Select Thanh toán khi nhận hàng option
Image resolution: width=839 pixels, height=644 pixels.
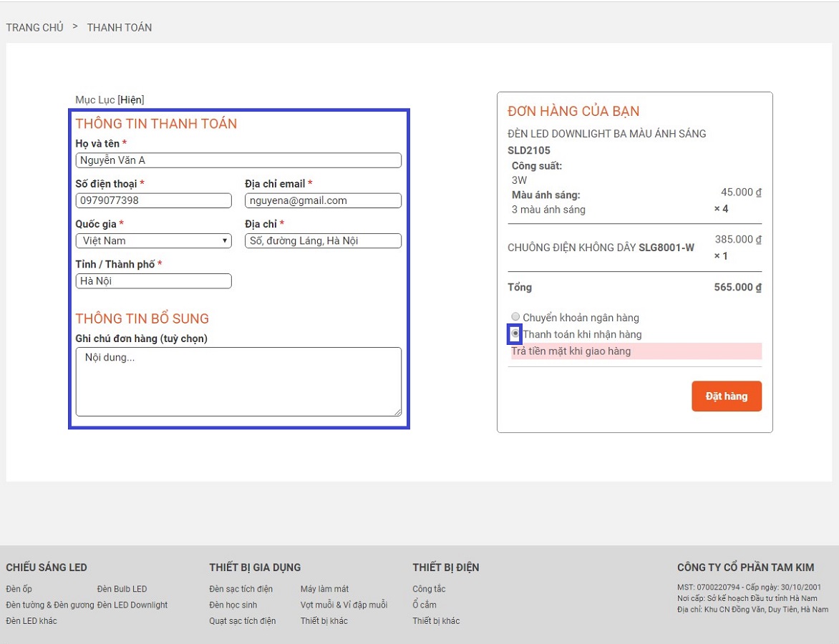515,333
